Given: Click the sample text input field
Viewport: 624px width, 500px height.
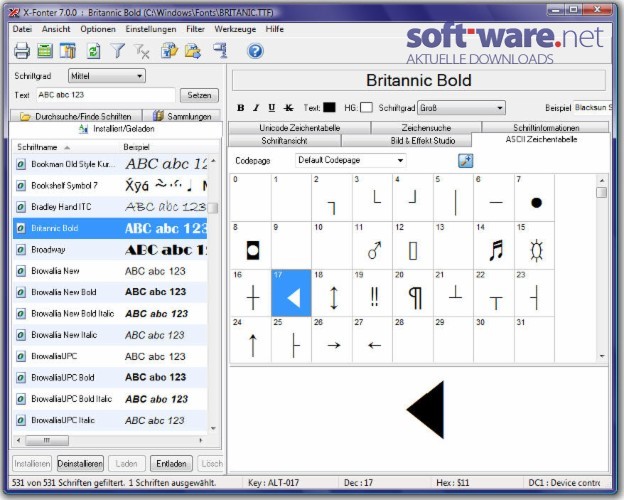Looking at the screenshot, I should (105, 95).
